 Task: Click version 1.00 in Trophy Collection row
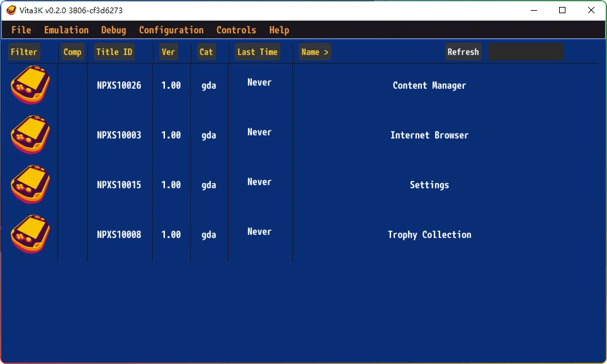tap(171, 234)
